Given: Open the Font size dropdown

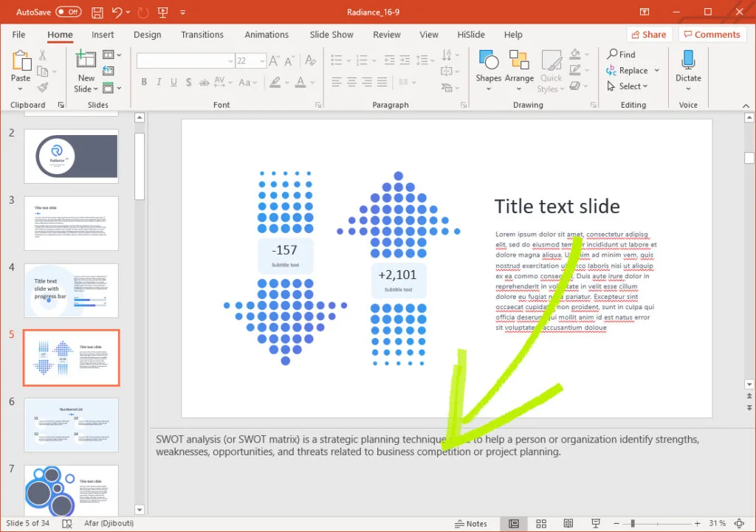Looking at the screenshot, I should (262, 61).
